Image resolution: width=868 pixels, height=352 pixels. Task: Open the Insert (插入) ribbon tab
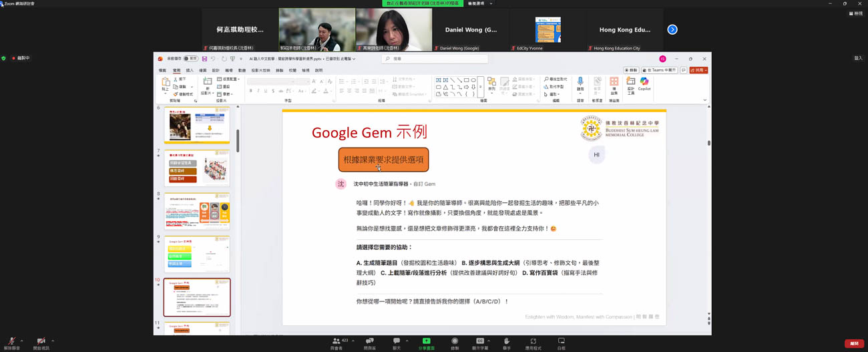tap(190, 70)
